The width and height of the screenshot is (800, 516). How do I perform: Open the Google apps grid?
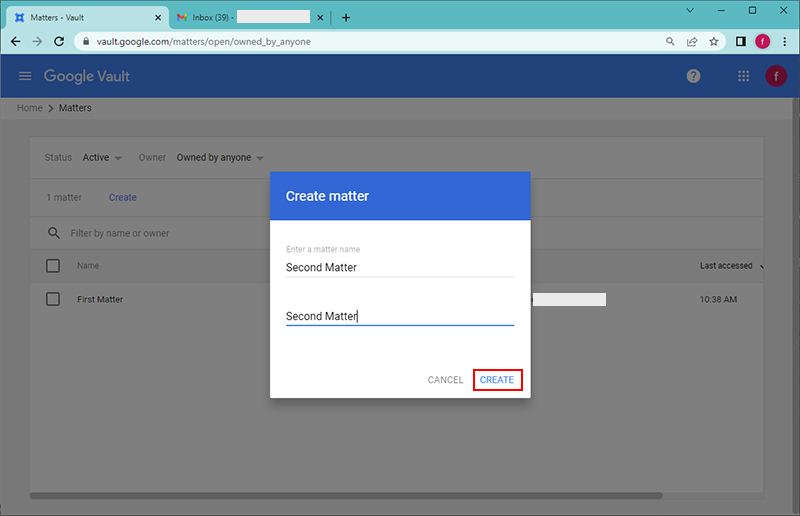click(743, 76)
